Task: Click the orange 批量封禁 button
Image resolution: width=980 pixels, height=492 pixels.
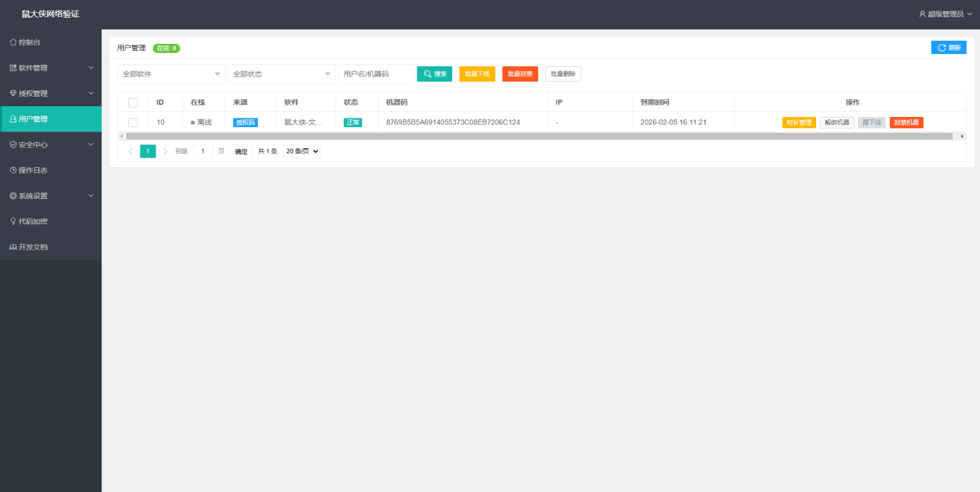Action: (520, 74)
